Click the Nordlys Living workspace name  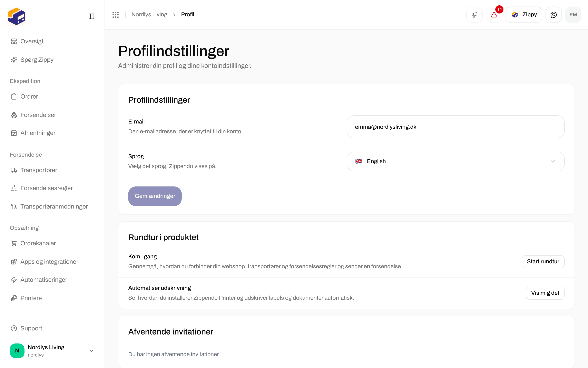point(46,347)
